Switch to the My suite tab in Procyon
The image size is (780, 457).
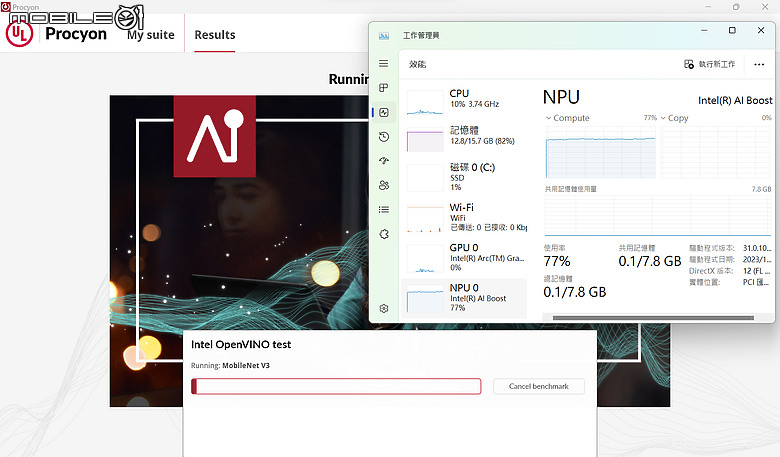[151, 35]
